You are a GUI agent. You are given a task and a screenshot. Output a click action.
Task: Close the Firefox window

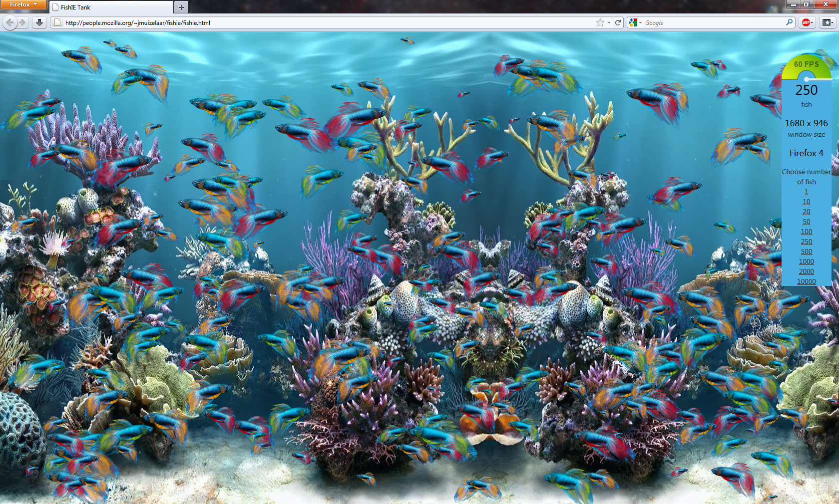coord(826,4)
